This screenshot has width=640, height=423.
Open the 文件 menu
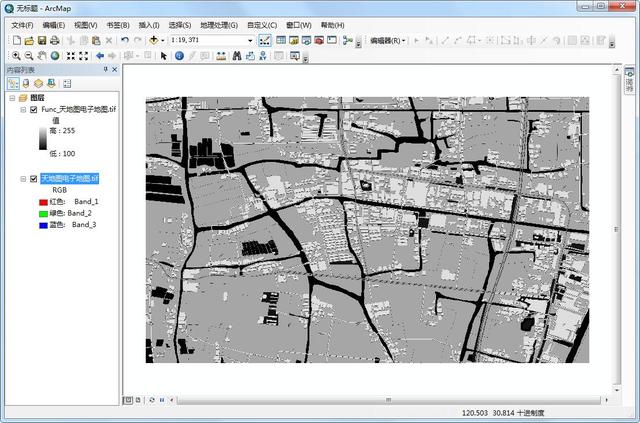pos(22,25)
